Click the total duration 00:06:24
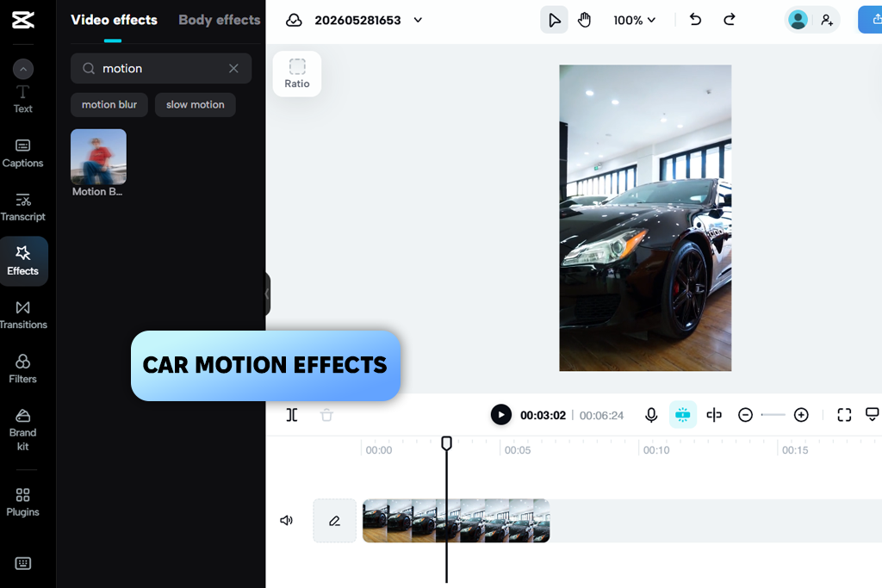The height and width of the screenshot is (588, 882). click(602, 416)
